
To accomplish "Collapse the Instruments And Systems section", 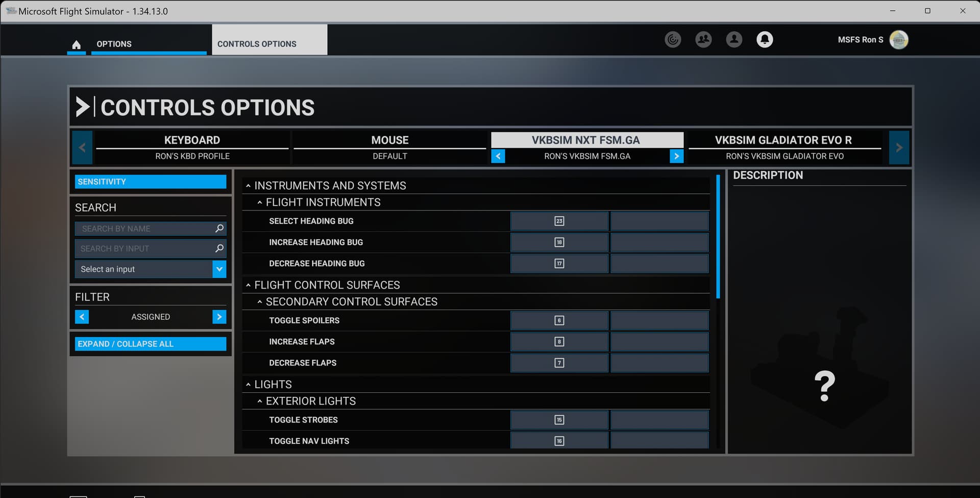I will tap(249, 185).
